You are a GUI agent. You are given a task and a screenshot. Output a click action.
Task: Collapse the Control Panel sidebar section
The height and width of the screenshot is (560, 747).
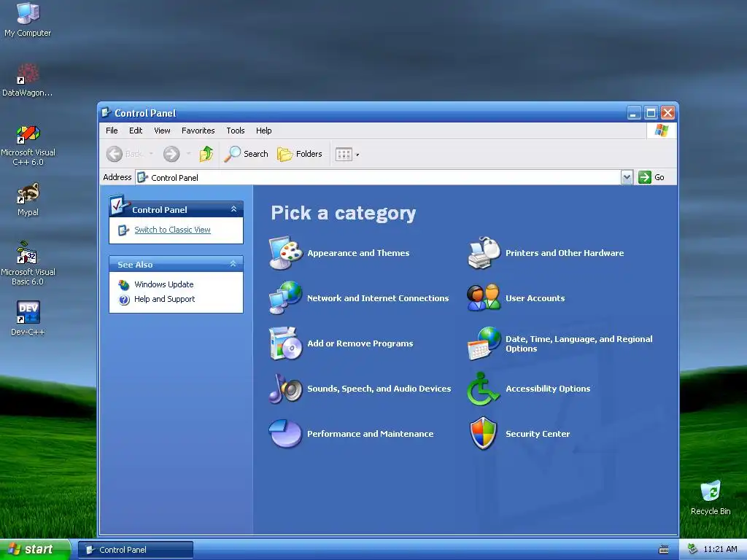tap(233, 209)
